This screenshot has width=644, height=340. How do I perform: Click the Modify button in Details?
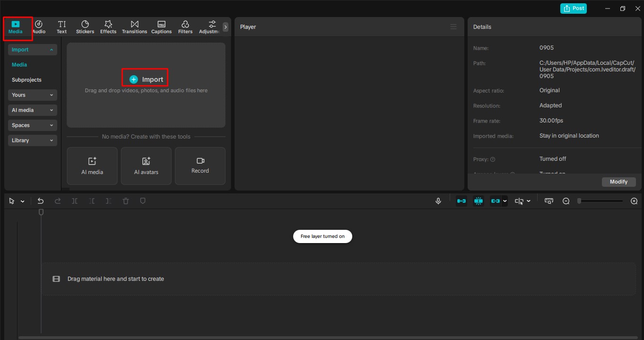point(618,182)
